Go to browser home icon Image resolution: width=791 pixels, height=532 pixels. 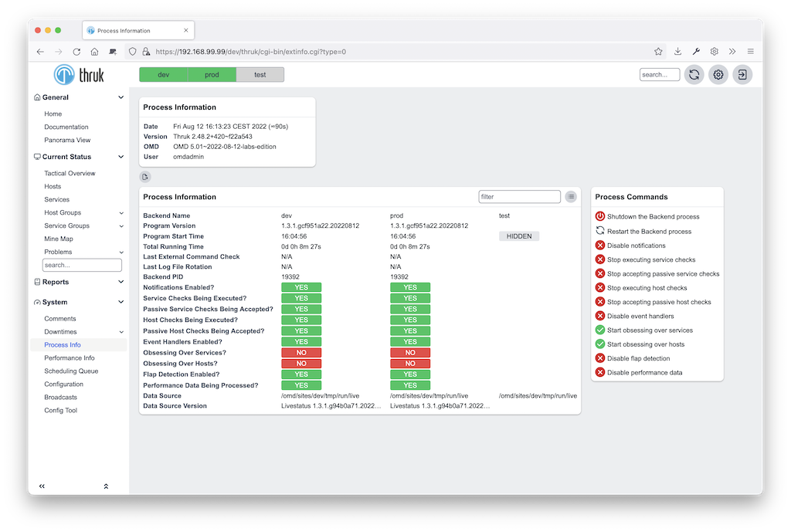pos(94,52)
